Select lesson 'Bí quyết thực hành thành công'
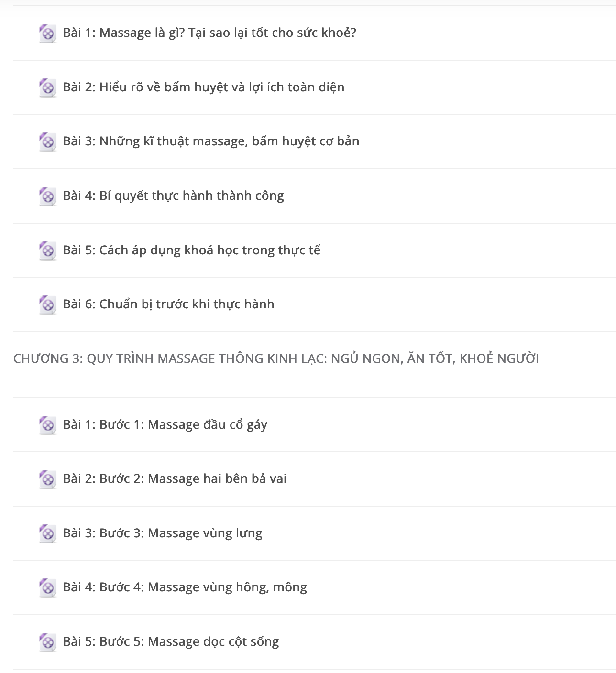This screenshot has height=673, width=616. point(174,196)
